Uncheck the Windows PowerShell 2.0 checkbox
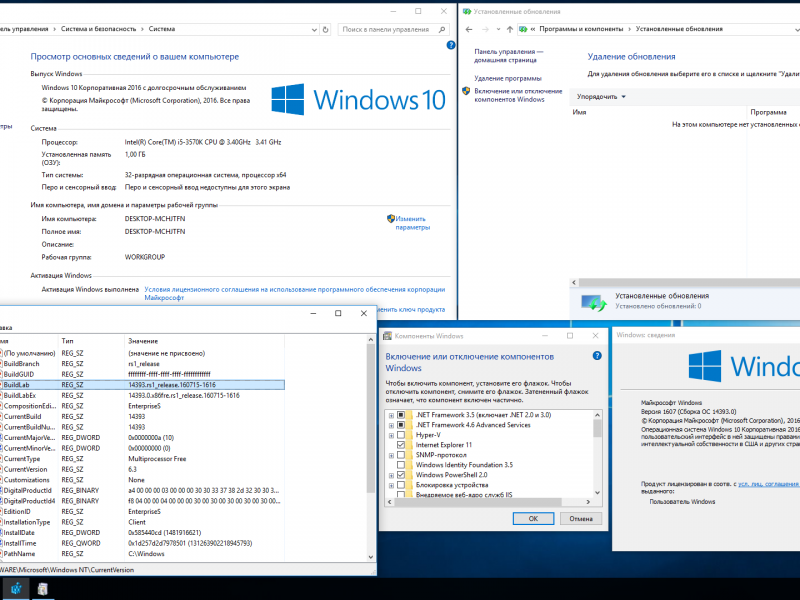The height and width of the screenshot is (600, 800). coord(401,475)
